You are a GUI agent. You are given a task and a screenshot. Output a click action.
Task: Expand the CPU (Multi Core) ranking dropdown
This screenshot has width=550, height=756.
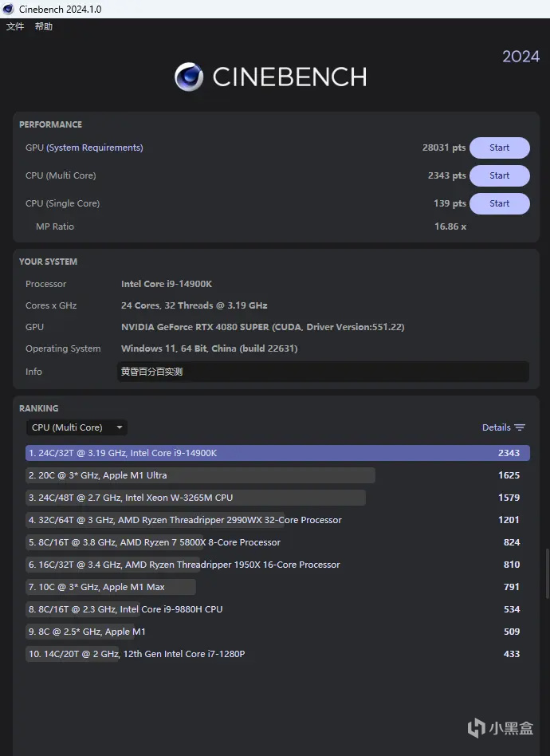pos(77,427)
